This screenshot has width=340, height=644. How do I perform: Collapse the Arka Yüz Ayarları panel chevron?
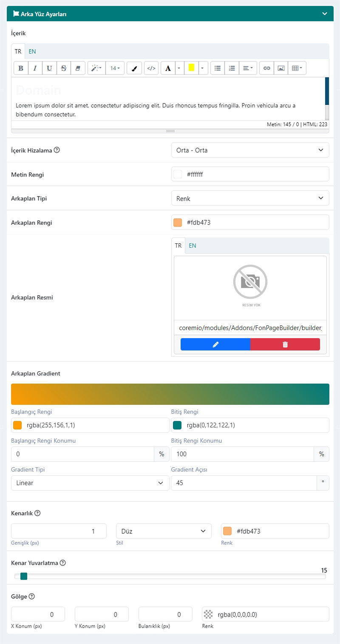325,14
